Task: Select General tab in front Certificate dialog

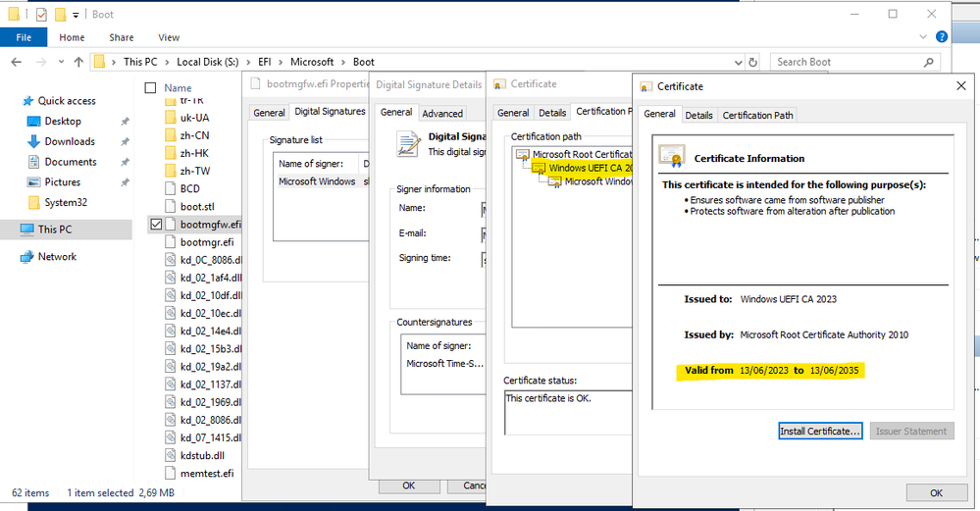Action: 659,114
